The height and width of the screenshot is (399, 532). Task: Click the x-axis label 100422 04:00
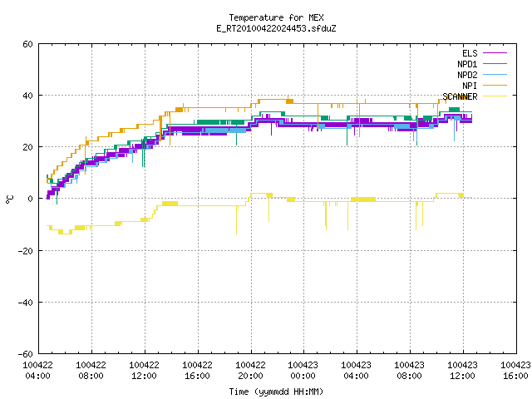coord(37,371)
